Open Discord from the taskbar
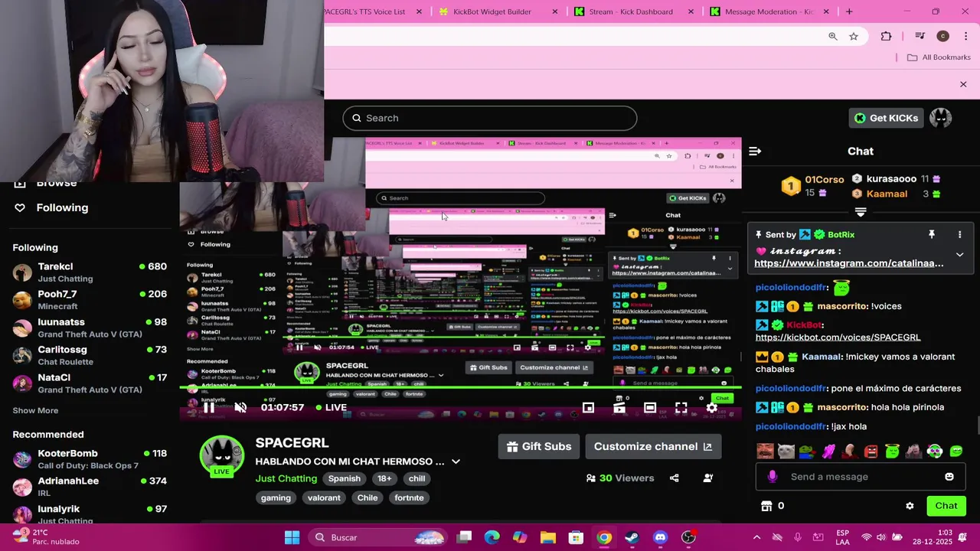The image size is (980, 551). click(660, 537)
